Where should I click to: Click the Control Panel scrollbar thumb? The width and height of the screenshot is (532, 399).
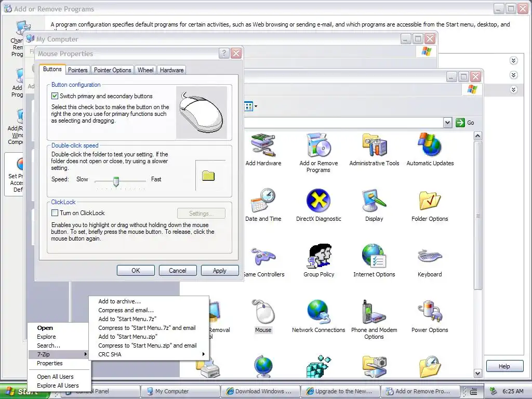478,216
